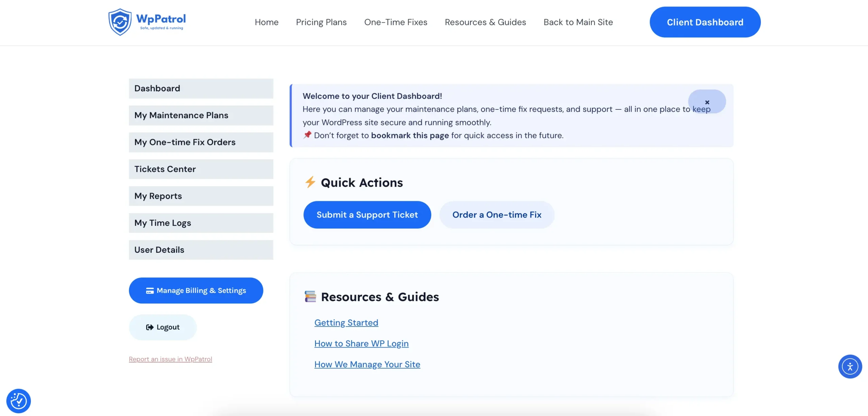Click Order a One-time Fix

497,215
